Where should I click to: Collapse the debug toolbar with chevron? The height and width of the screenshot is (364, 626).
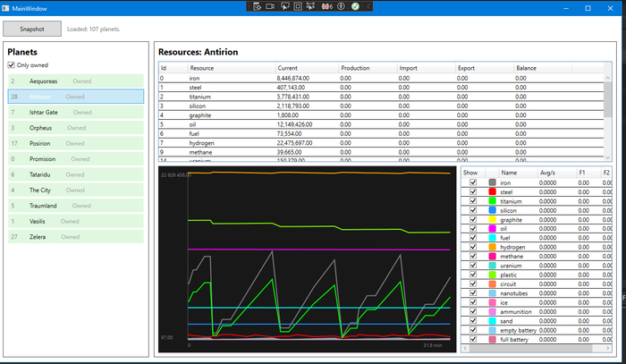[x=368, y=6]
